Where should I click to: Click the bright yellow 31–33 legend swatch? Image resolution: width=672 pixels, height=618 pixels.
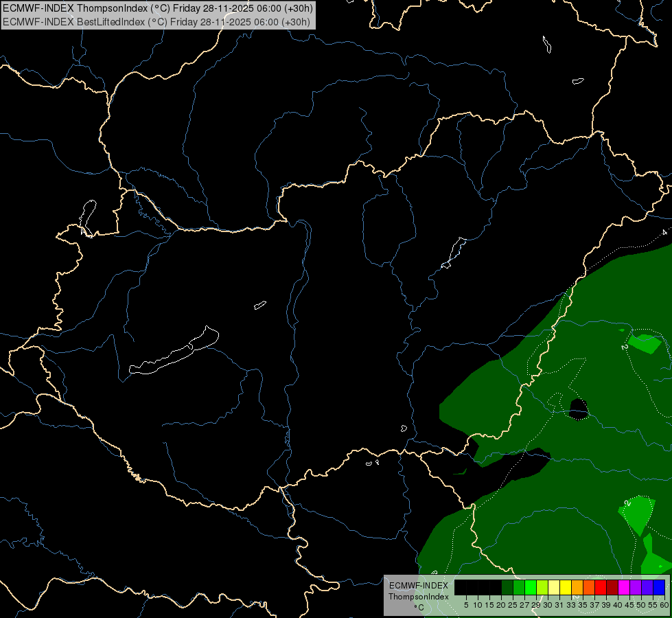pos(566,588)
